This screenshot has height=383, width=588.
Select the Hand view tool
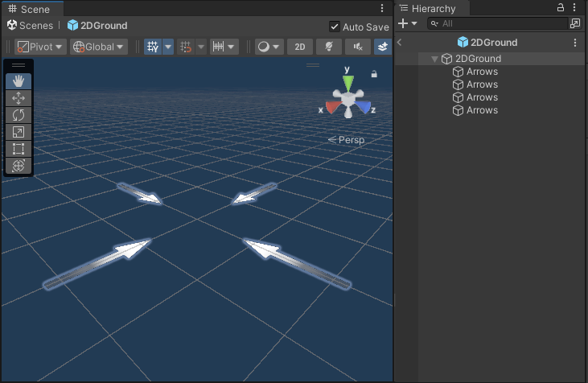click(19, 80)
